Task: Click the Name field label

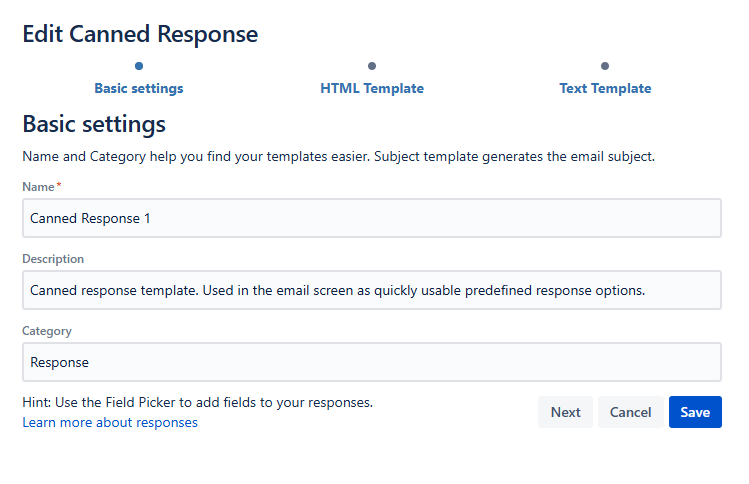Action: [x=40, y=187]
